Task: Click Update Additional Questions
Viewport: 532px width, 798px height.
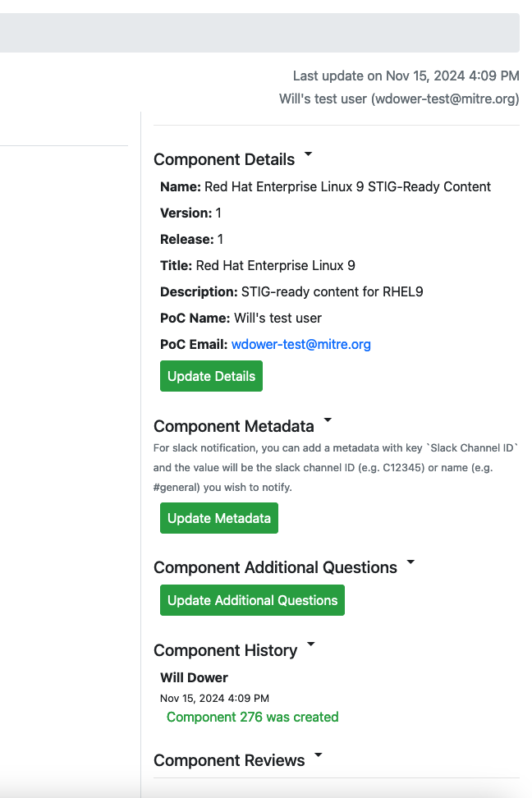Action: point(252,600)
